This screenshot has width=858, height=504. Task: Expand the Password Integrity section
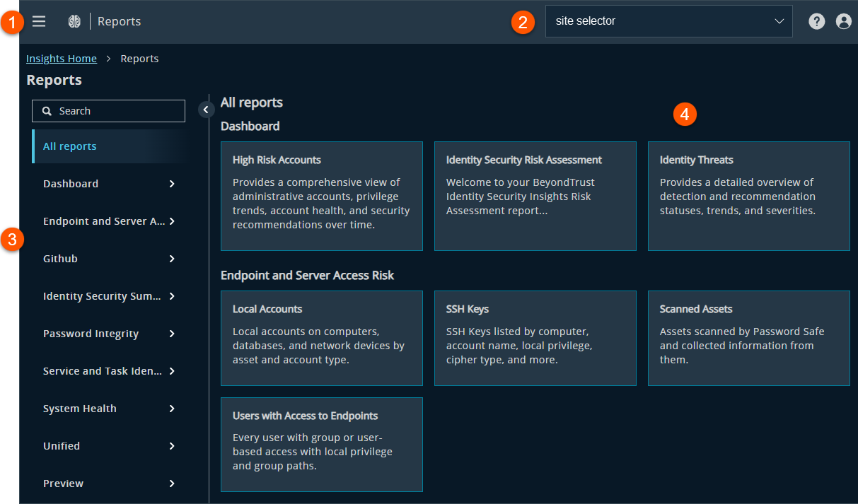(x=108, y=333)
